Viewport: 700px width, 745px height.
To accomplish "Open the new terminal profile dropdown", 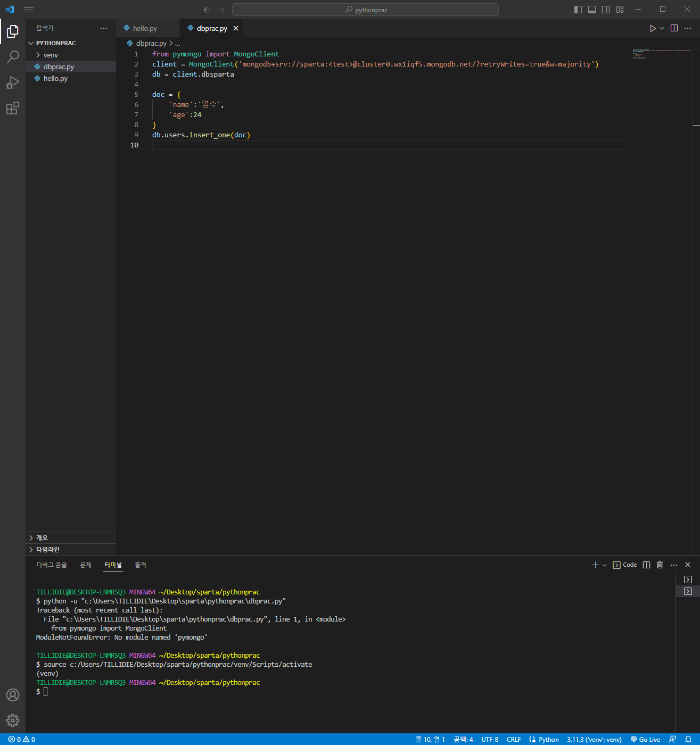I will pyautogui.click(x=604, y=565).
